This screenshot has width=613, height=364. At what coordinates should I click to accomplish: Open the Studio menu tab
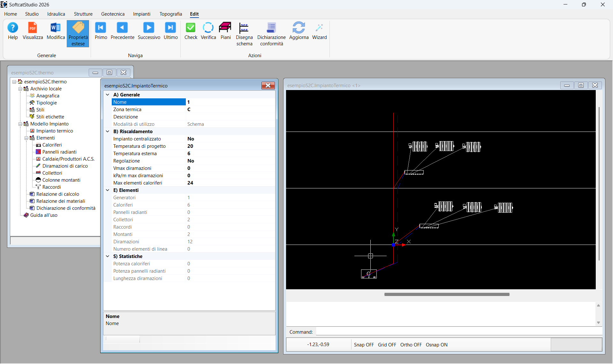[32, 14]
